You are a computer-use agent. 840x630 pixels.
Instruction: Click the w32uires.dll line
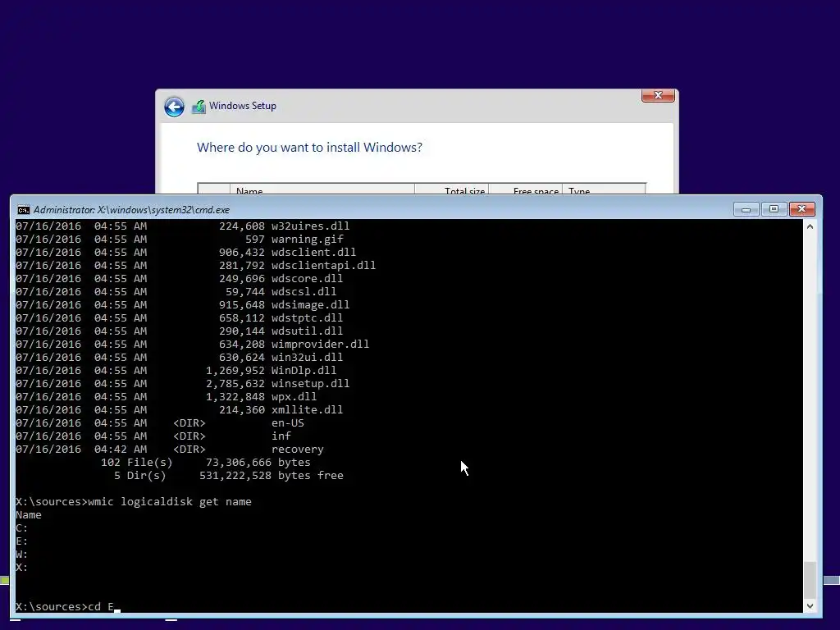(x=182, y=226)
